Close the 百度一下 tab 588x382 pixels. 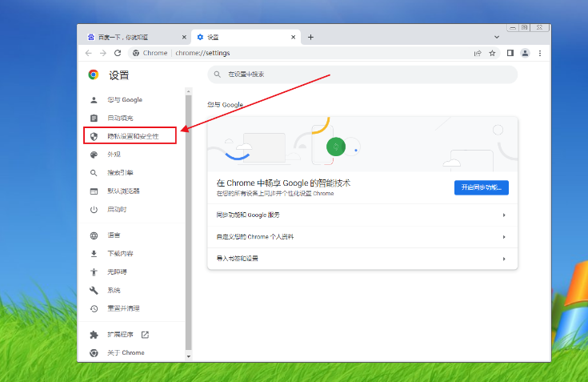184,37
